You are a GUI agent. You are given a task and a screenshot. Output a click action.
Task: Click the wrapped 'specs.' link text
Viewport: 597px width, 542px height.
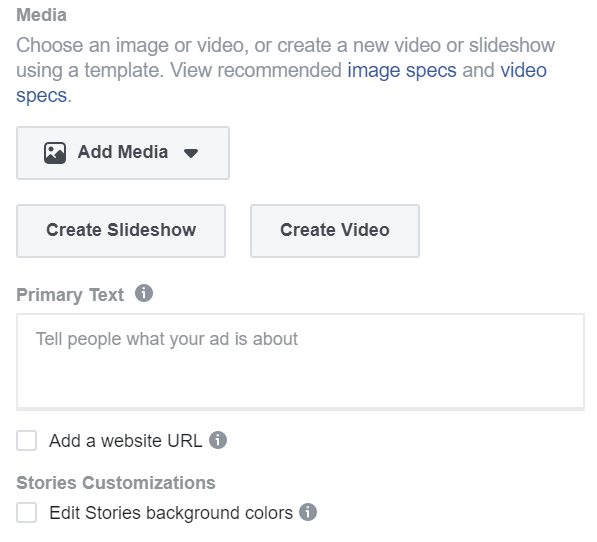[x=44, y=96]
